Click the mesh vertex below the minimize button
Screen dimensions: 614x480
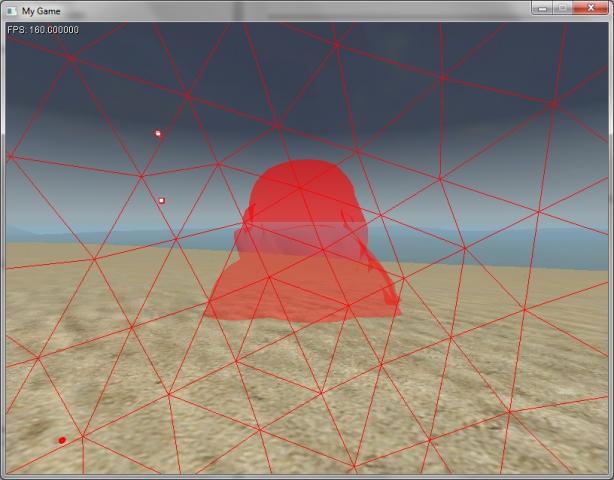(553, 102)
